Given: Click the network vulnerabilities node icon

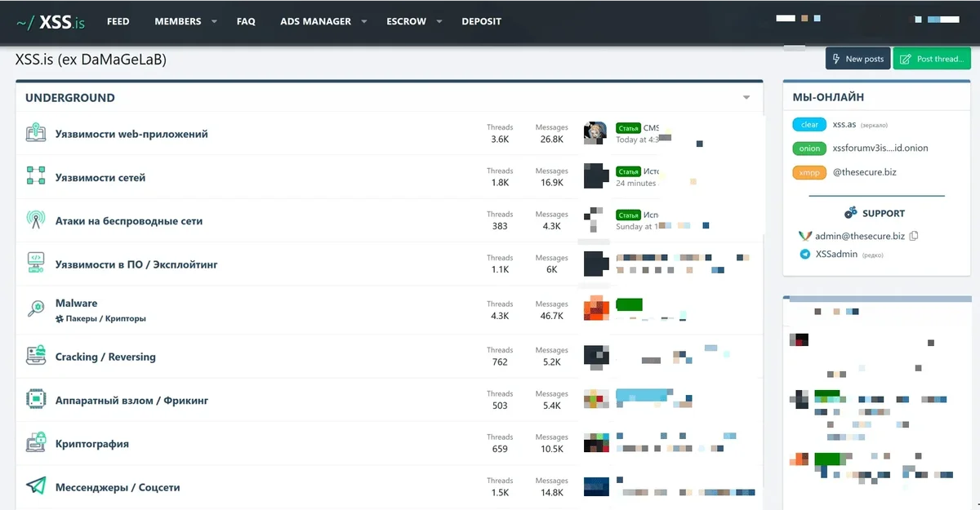Looking at the screenshot, I should (x=36, y=177).
